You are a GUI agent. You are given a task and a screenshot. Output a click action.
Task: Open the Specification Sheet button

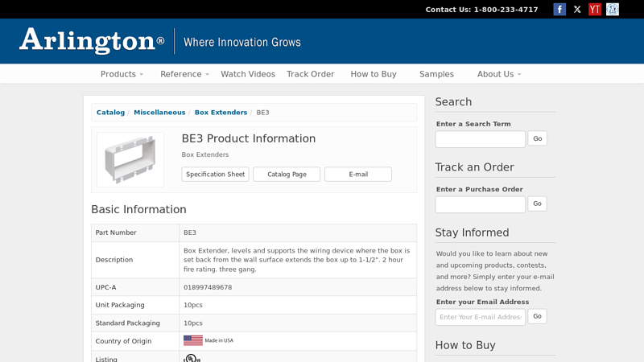(215, 174)
